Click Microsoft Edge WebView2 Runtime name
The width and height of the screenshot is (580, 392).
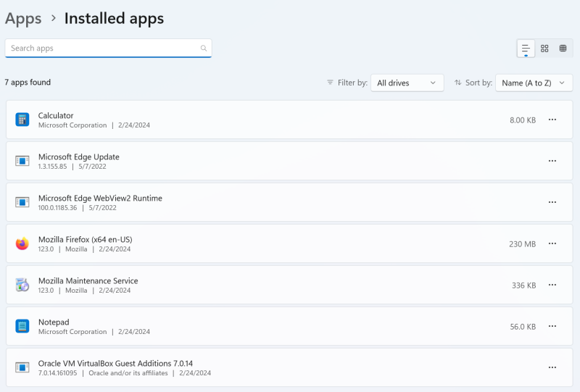click(x=100, y=199)
